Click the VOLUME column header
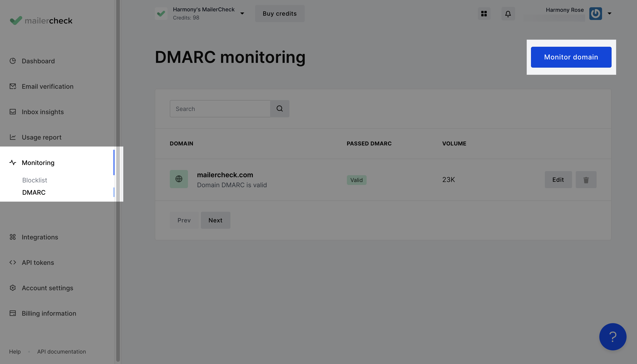Viewport: 637px width, 364px height. [x=454, y=143]
